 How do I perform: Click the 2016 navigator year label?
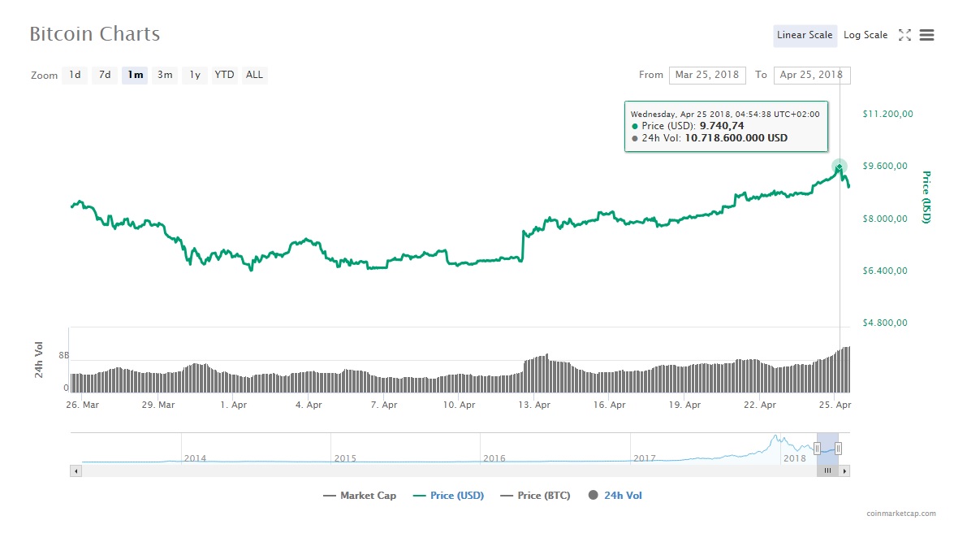coord(494,458)
